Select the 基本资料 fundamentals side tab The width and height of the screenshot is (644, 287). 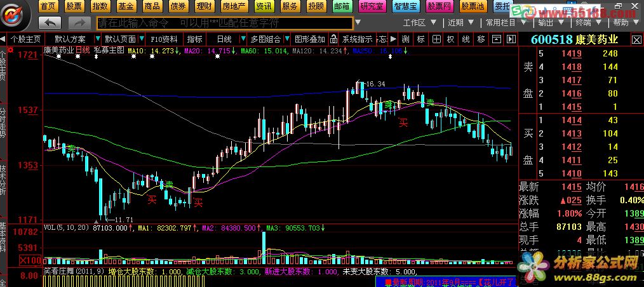pos(3,236)
